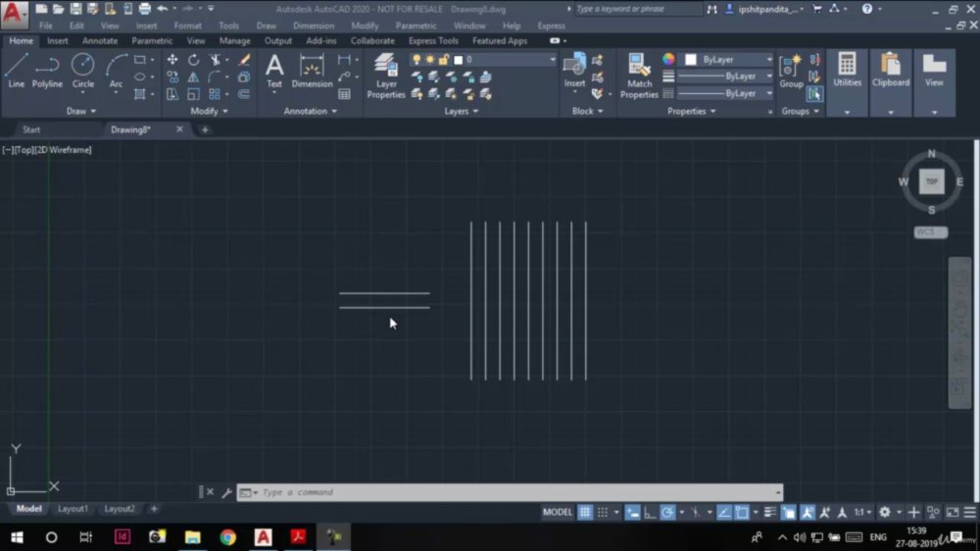Select the Ellipse tool in Draw panel

click(x=140, y=76)
